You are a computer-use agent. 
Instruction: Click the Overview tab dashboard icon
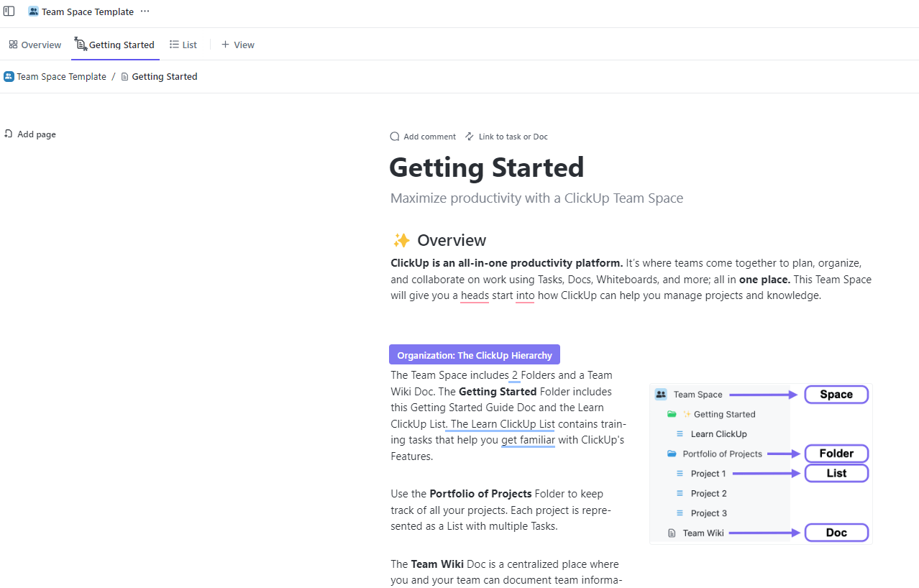coord(13,45)
